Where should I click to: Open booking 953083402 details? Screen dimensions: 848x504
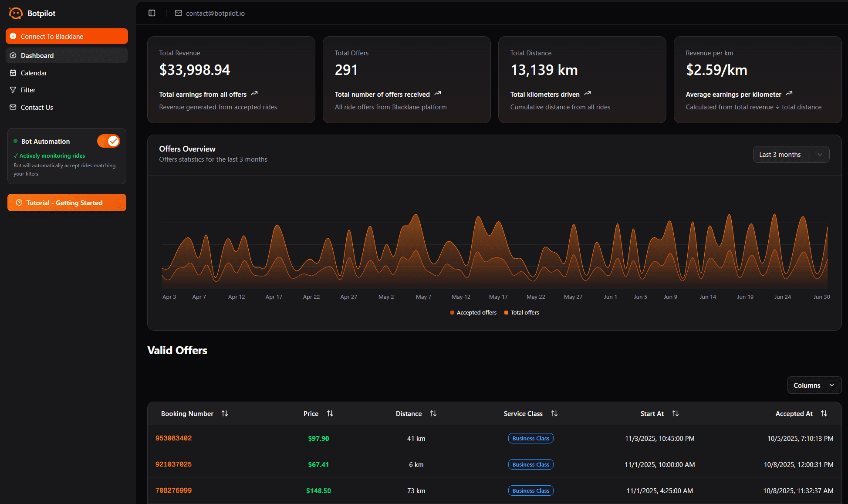click(x=173, y=438)
